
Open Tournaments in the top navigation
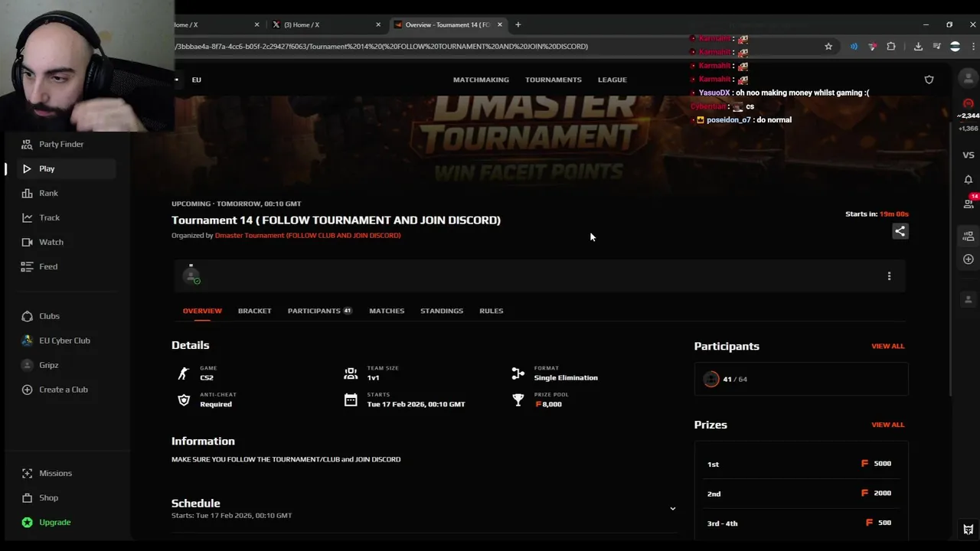click(554, 80)
